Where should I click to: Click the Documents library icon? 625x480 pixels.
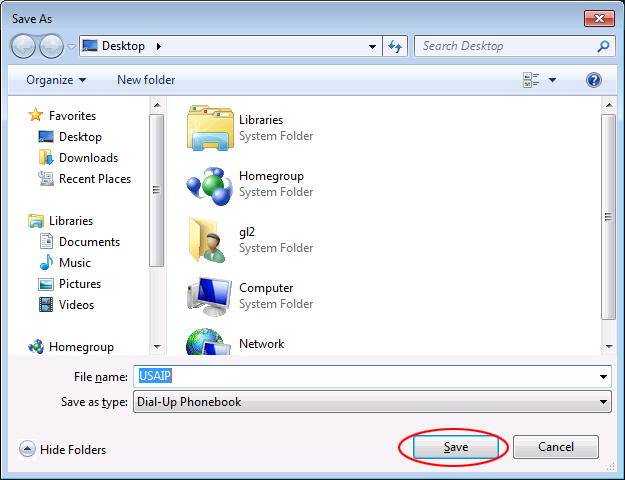46,241
